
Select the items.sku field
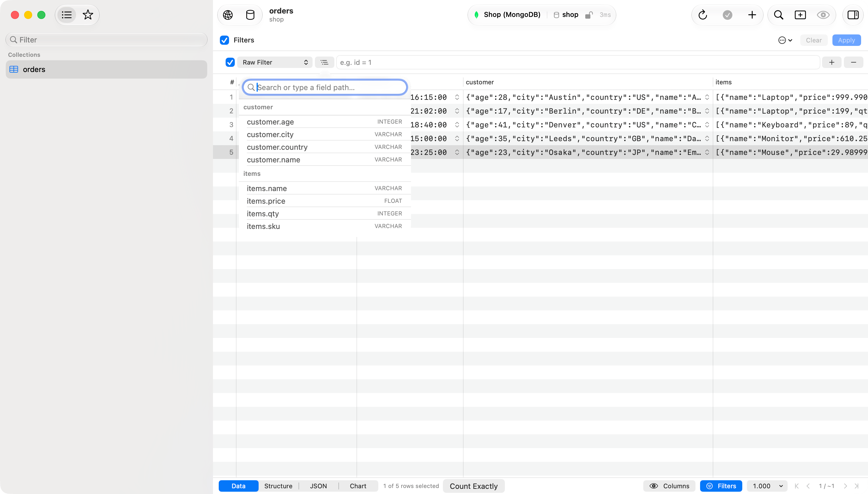click(325, 226)
